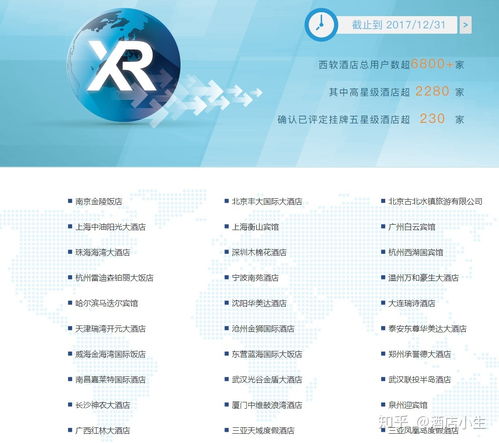Open the 上海中油阳光大酒店 link
This screenshot has width=499, height=443.
click(x=111, y=227)
